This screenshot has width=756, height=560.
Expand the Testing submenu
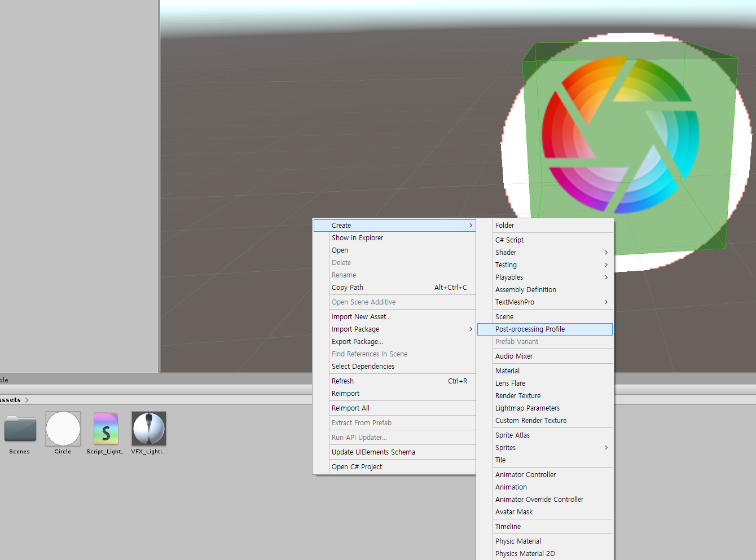click(545, 265)
